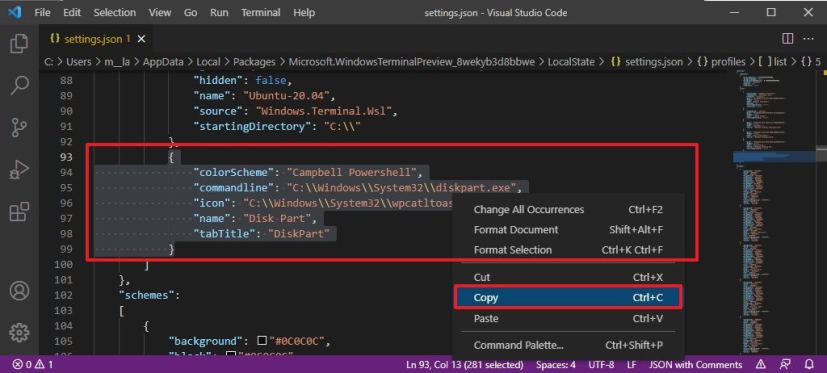Open the Source Control view

(x=19, y=128)
